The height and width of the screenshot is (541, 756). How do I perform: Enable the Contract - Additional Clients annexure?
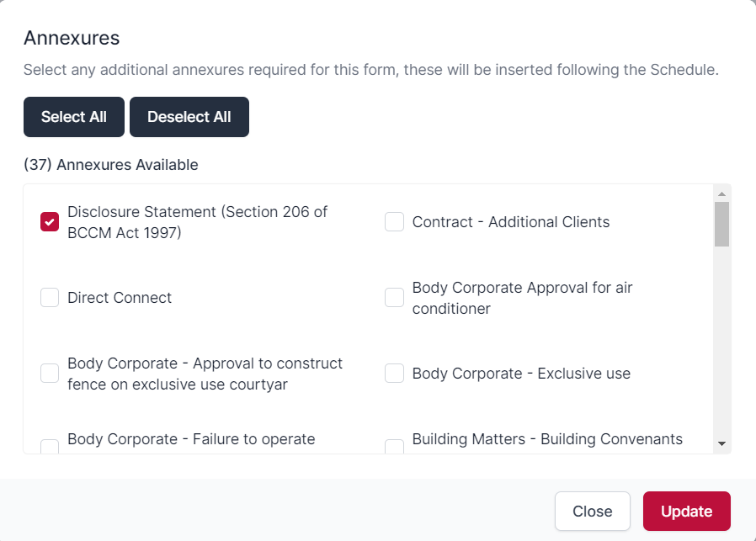click(x=394, y=221)
